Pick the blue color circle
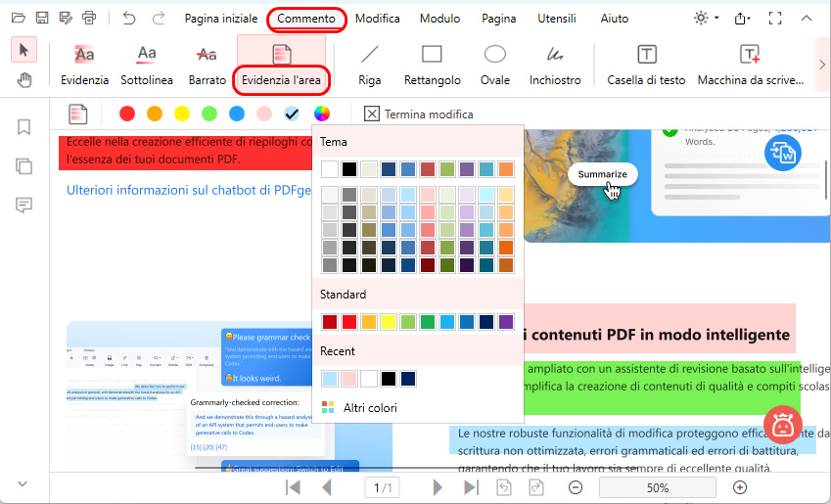This screenshot has height=504, width=831. pos(237,114)
